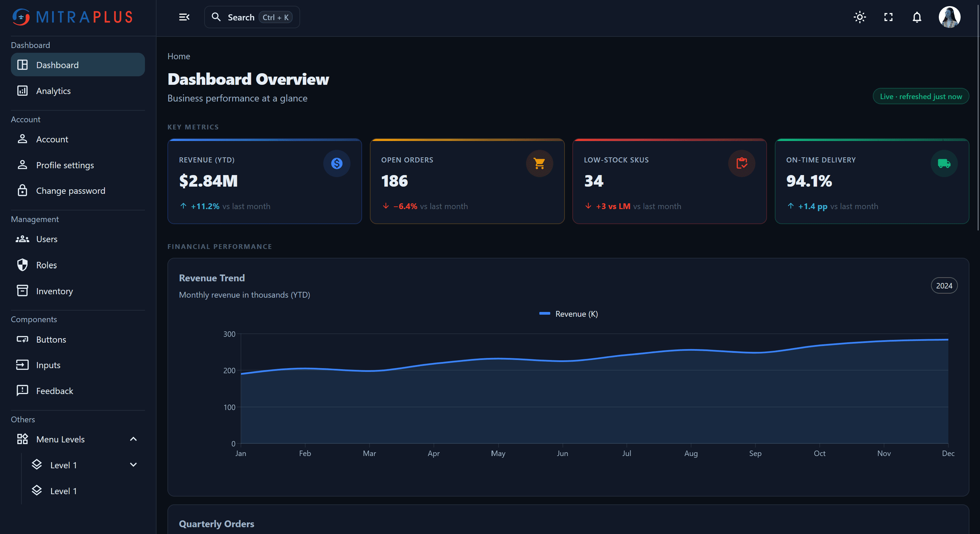
Task: Click the 94.1% on-time delivery value
Action: click(x=809, y=181)
